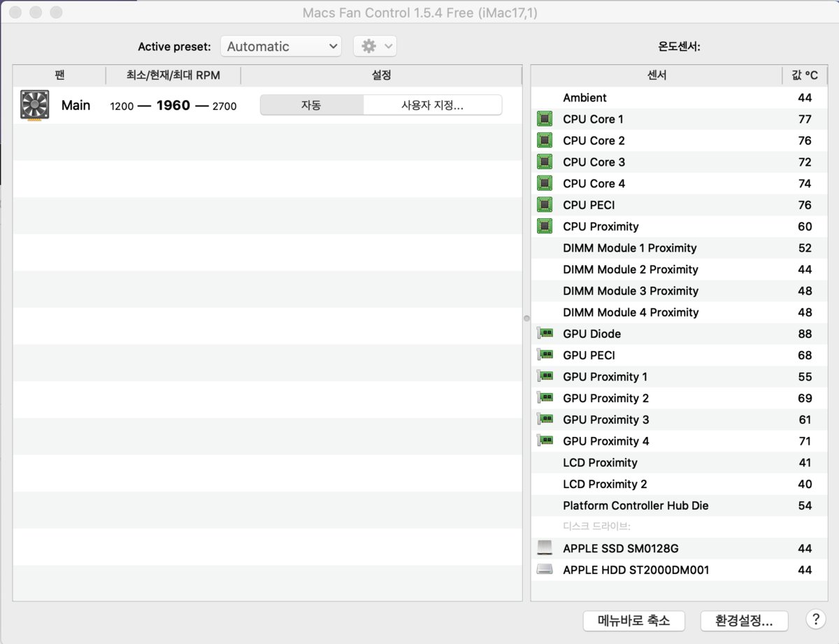Screen dimensions: 839x644
Task: Click the 온도센서: heading label
Action: coord(679,47)
